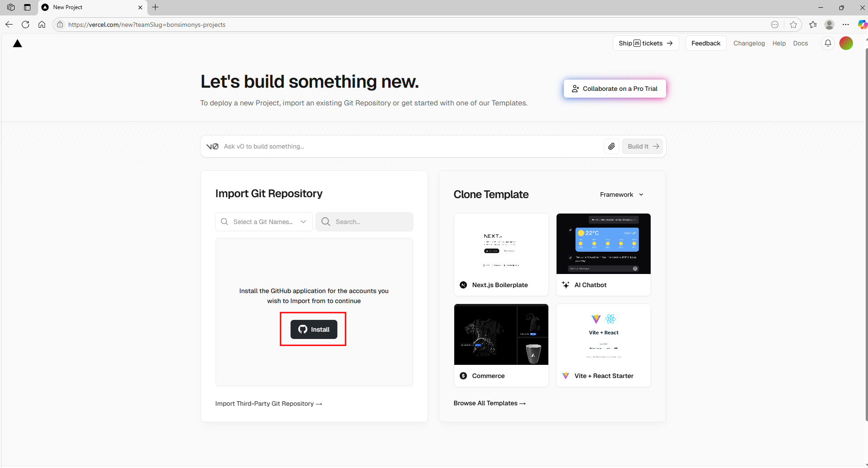The width and height of the screenshot is (868, 468).
Task: Open browser settings and more menu
Action: (846, 25)
